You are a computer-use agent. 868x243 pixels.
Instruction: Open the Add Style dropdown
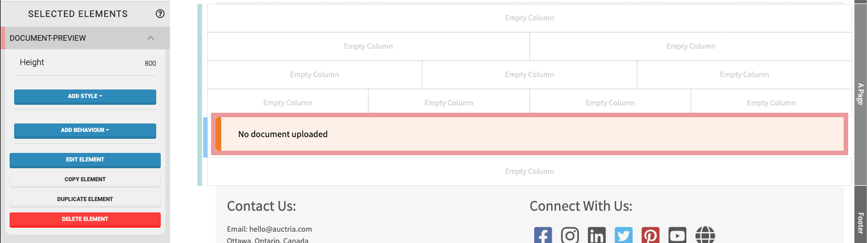85,96
